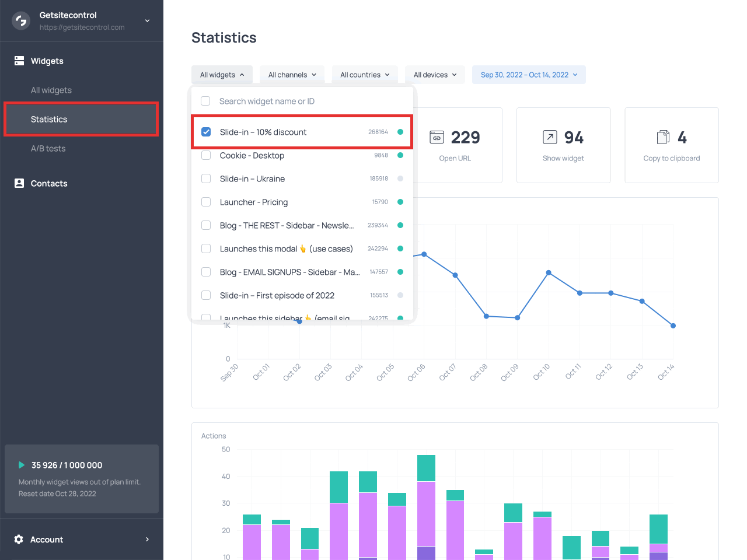Click the Open URL chain icon on the stats card
This screenshot has width=747, height=560.
[x=436, y=137]
